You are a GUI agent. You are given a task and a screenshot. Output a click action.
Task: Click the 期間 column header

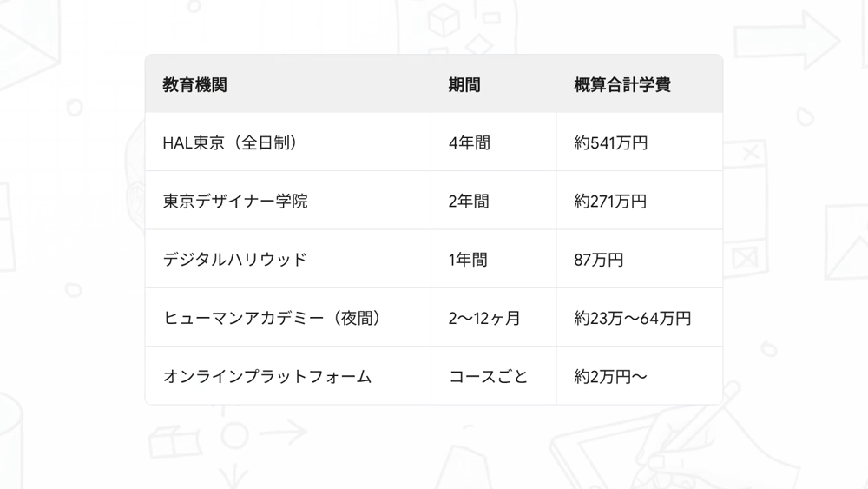464,85
